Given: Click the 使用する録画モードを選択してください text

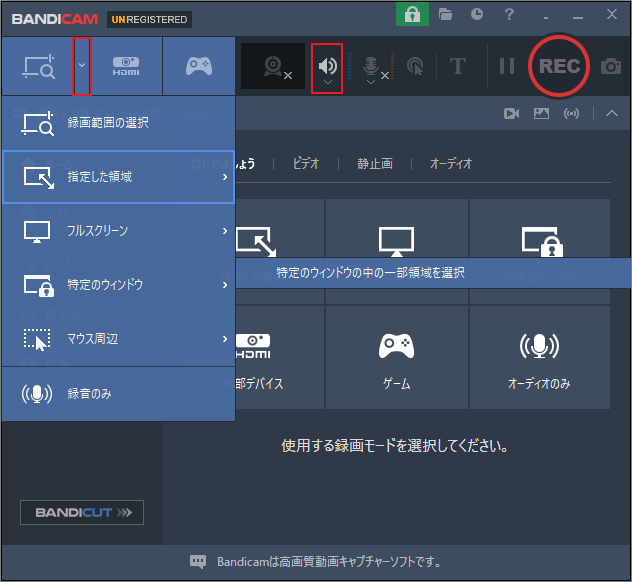Looking at the screenshot, I should click(x=395, y=446).
